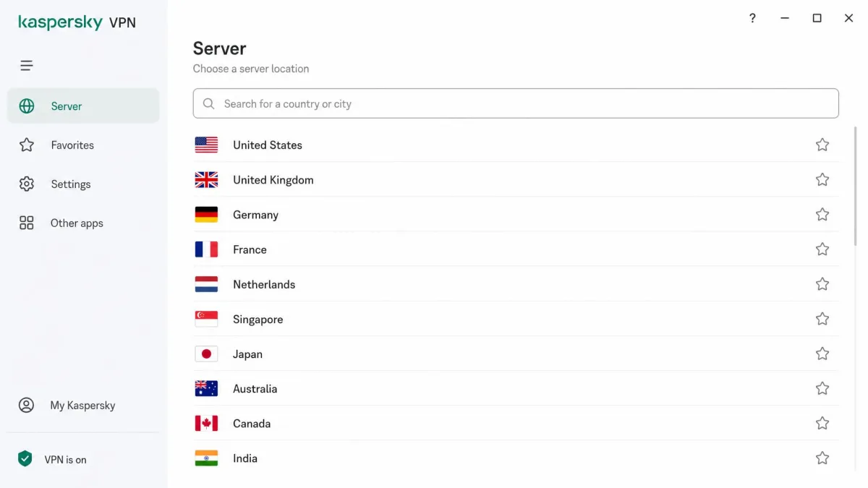Open the Server section label
This screenshot has width=868, height=488.
67,106
